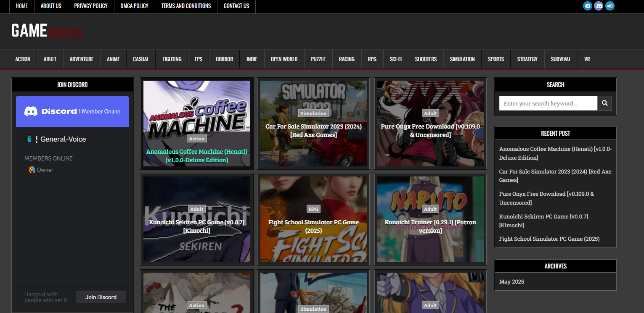Select the Fighting category
The width and height of the screenshot is (644, 313).
click(172, 59)
